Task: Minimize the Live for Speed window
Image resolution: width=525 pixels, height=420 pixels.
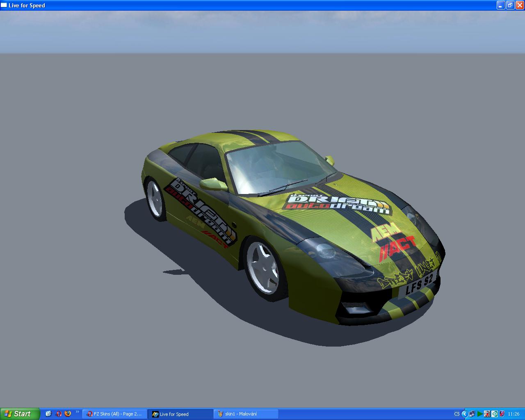Action: [501, 5]
